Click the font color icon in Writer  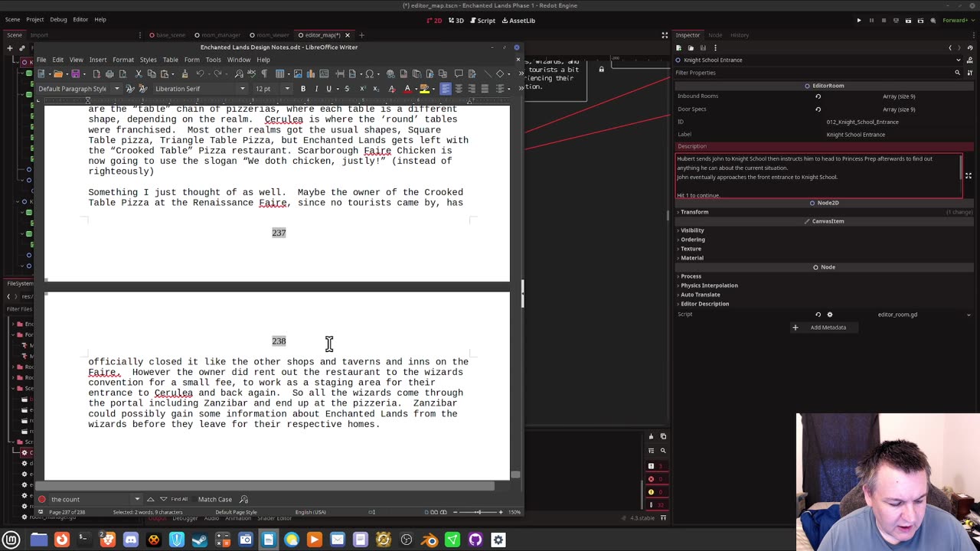(x=407, y=89)
